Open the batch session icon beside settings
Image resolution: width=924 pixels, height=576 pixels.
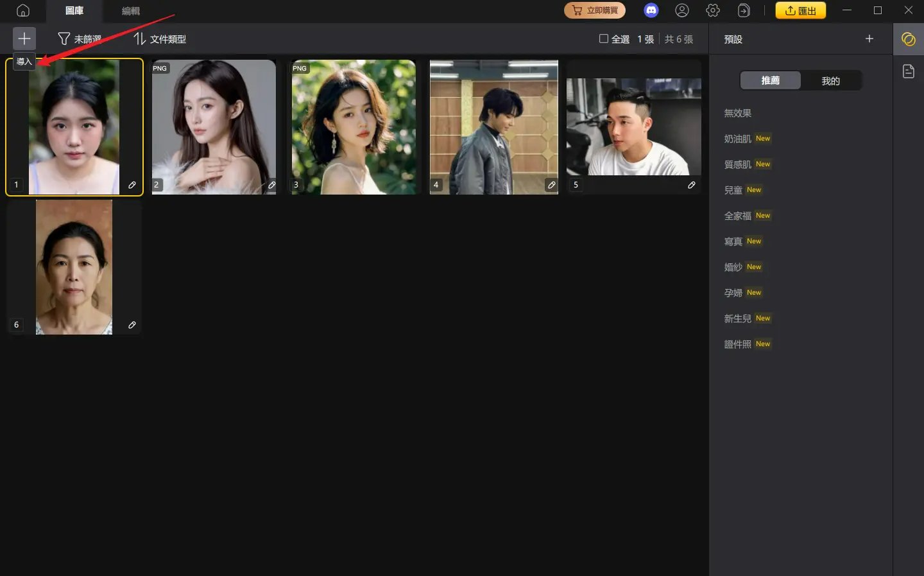coord(743,10)
